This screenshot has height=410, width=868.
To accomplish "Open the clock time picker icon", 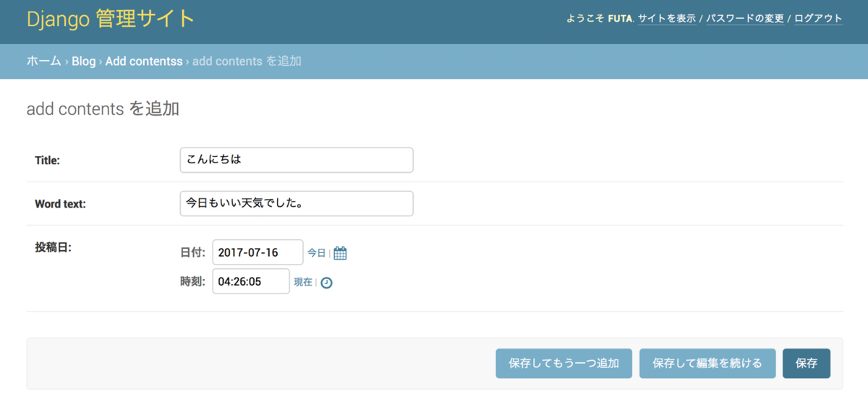I will [x=326, y=283].
